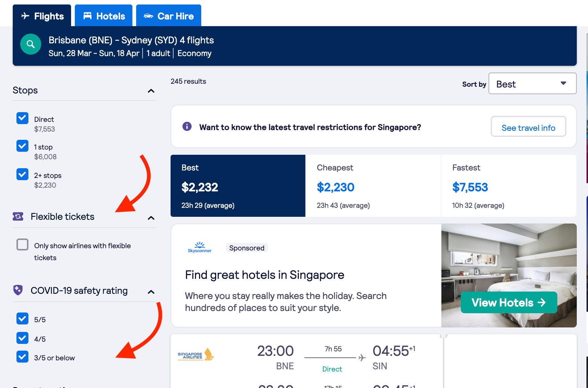
Task: Click the Flexible tickets ticket icon
Action: pos(18,216)
